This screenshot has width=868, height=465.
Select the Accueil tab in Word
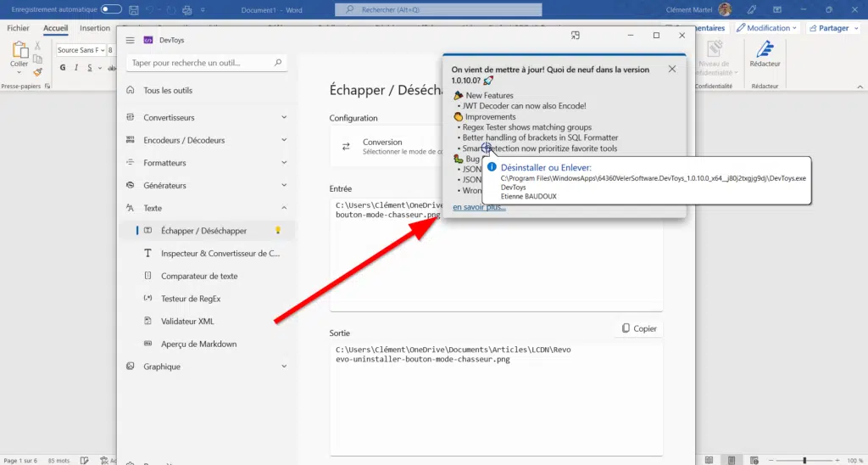[55, 28]
